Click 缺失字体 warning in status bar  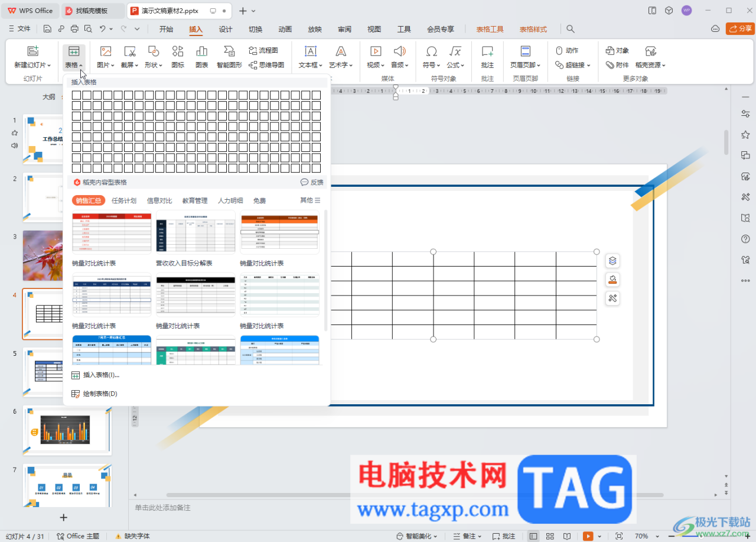132,536
